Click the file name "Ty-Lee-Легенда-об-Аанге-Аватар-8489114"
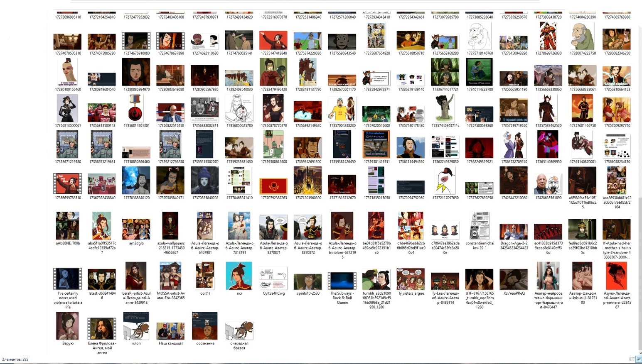The image size is (642, 364). [445, 298]
